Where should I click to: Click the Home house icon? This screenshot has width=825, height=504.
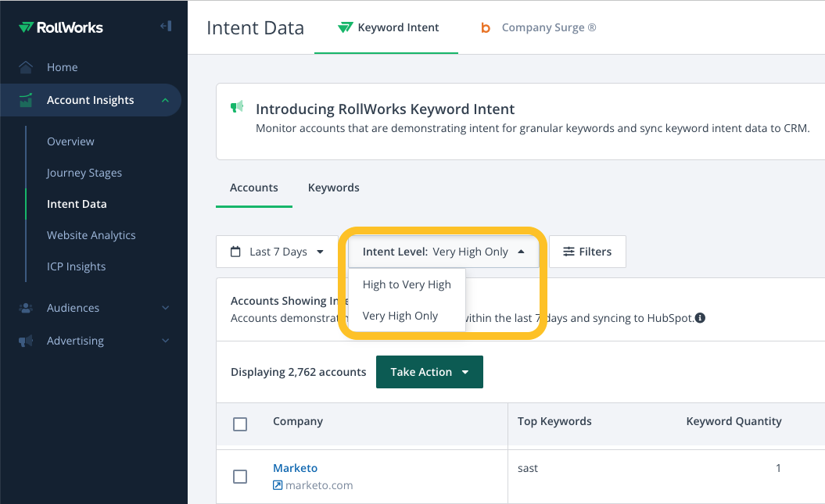click(x=26, y=67)
